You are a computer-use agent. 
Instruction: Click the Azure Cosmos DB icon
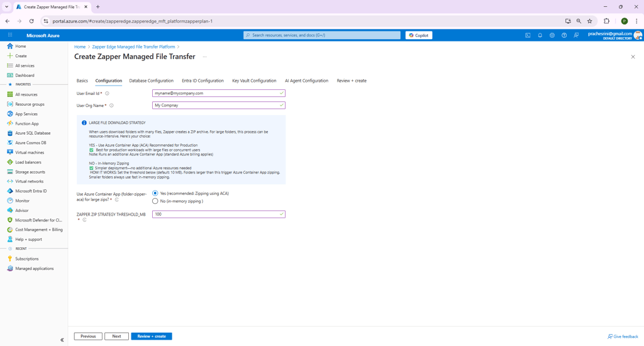point(10,143)
